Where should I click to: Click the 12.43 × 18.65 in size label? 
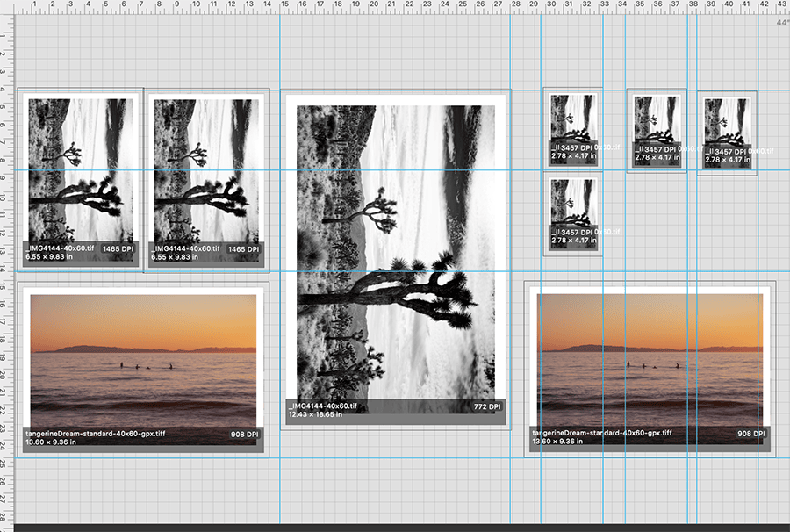(315, 414)
